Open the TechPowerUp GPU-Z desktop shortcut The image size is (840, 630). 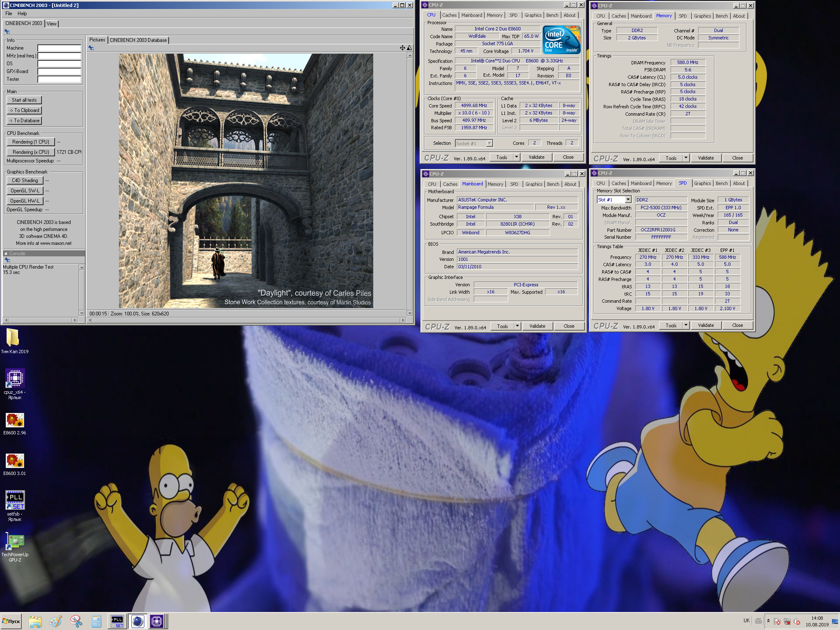15,548
